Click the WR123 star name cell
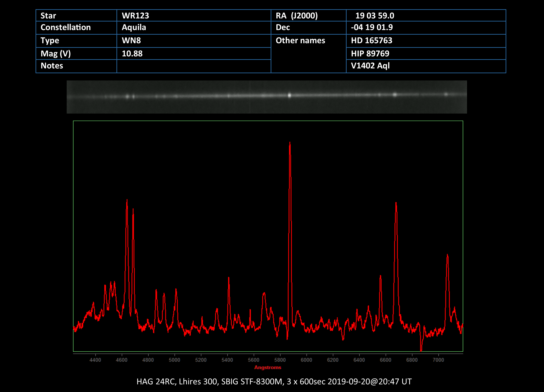This screenshot has width=544, height=392. [x=136, y=16]
